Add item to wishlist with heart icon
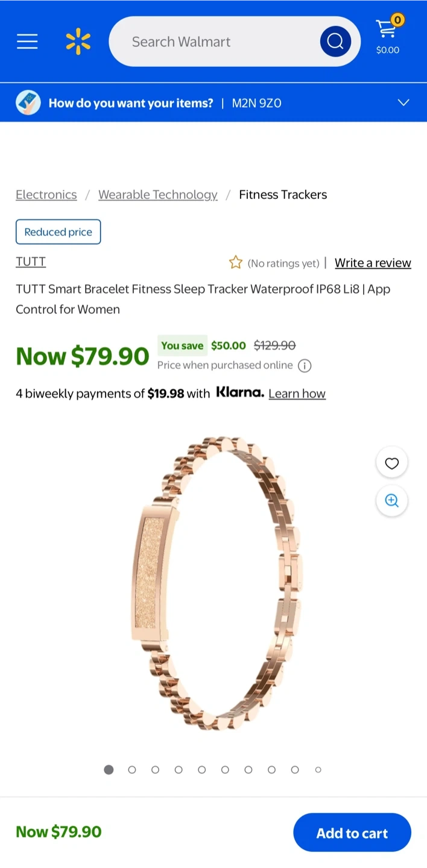The height and width of the screenshot is (868, 427). tap(392, 464)
